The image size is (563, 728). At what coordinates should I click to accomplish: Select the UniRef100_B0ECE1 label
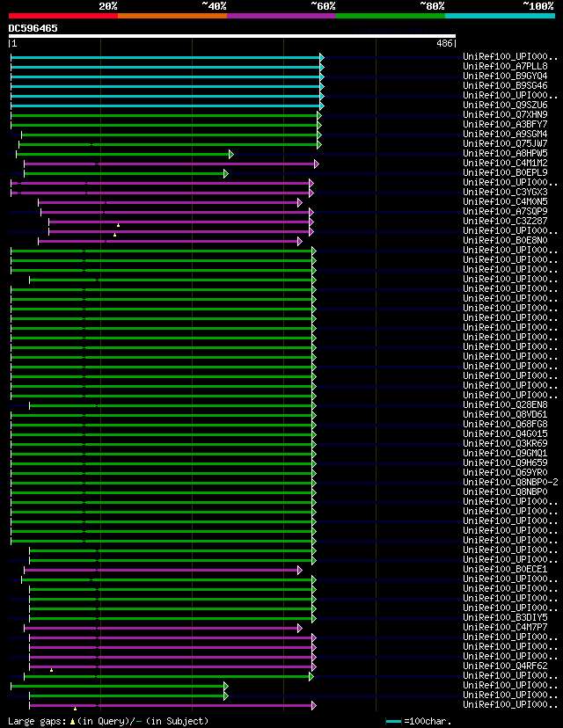coord(505,569)
